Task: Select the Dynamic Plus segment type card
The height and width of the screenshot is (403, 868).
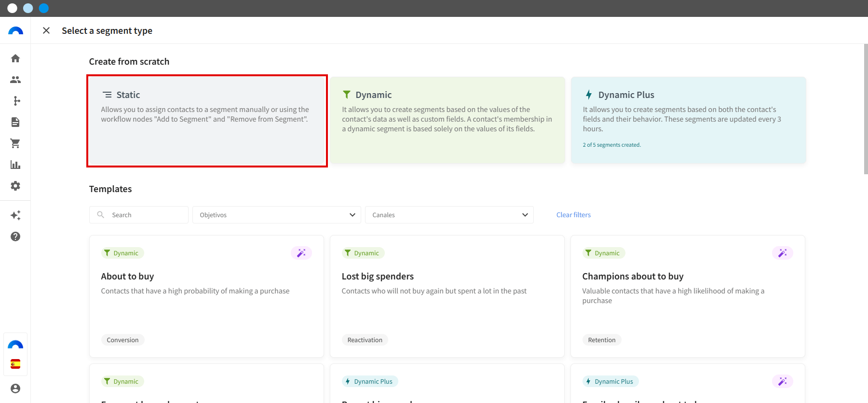Action: (x=689, y=120)
